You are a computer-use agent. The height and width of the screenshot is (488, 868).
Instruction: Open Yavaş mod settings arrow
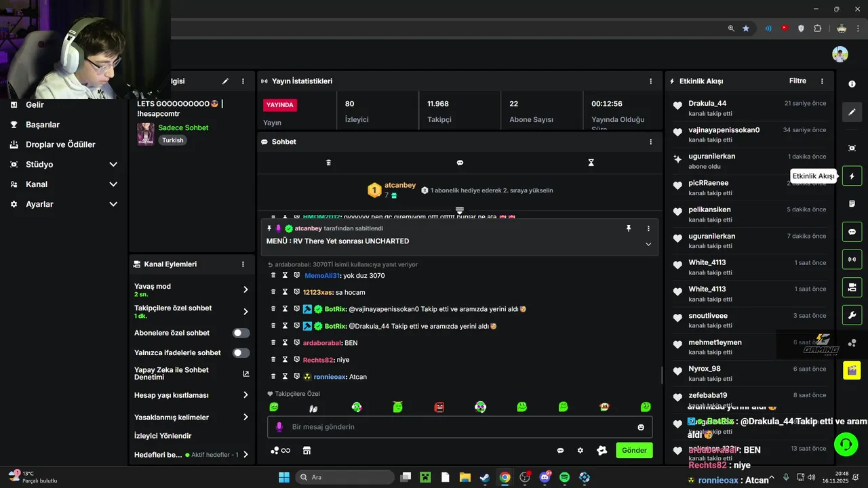click(245, 289)
